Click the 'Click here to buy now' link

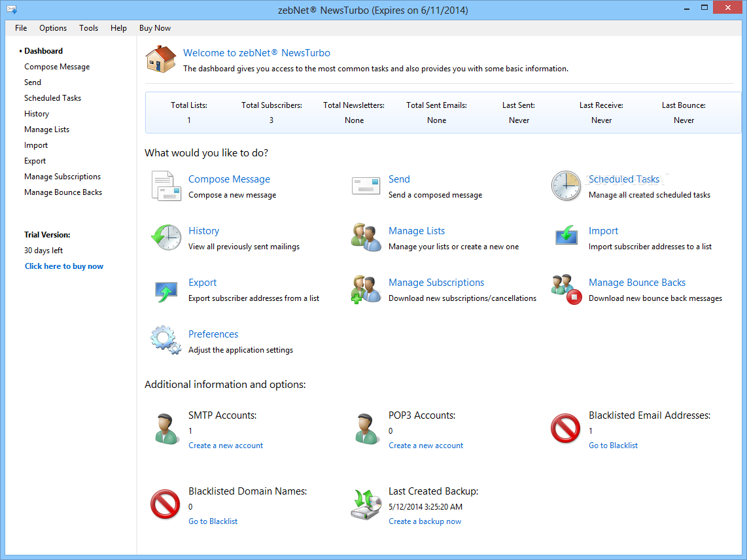pyautogui.click(x=64, y=266)
